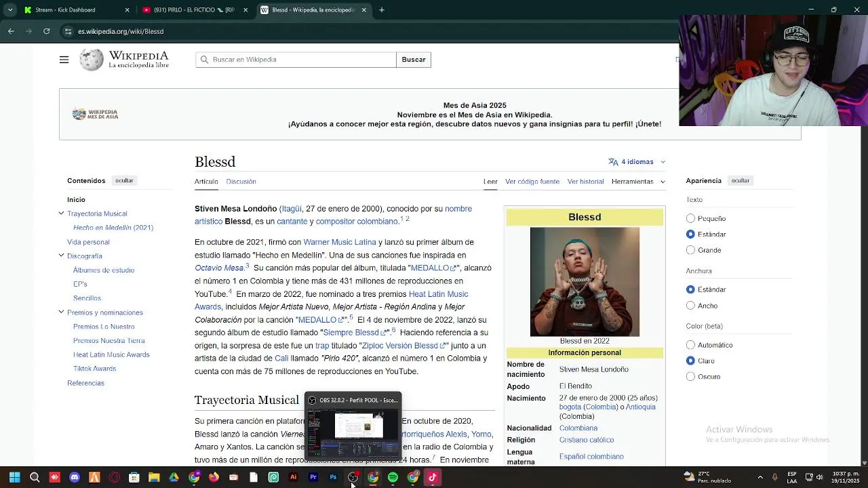868x488 pixels.
Task: Switch to OBS Studio in the taskbar
Action: click(x=353, y=477)
